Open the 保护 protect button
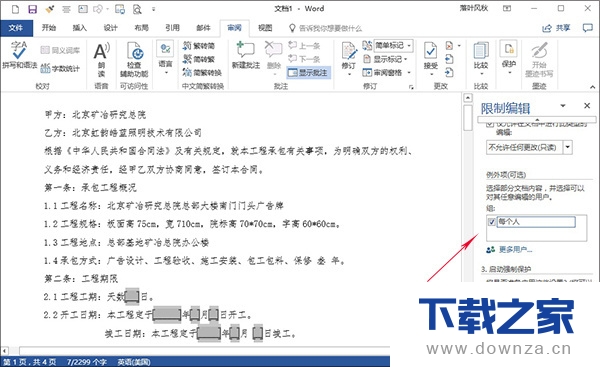The width and height of the screenshot is (600, 367). (x=509, y=57)
